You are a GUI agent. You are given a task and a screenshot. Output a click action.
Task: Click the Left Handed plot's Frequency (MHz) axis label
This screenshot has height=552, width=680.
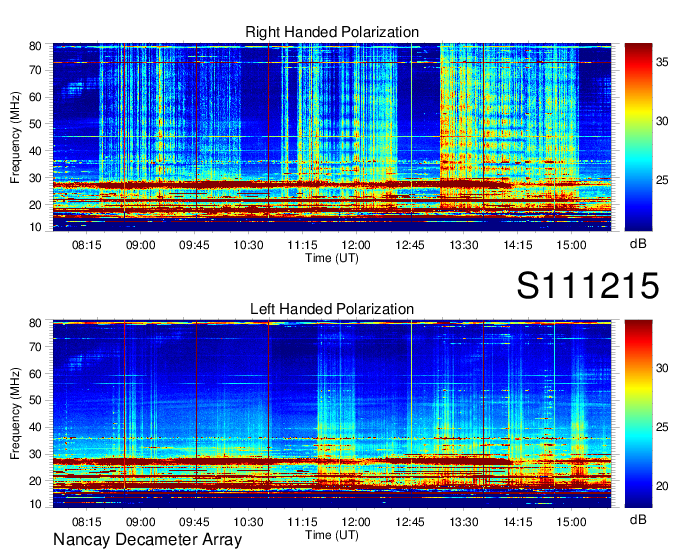pos(15,414)
